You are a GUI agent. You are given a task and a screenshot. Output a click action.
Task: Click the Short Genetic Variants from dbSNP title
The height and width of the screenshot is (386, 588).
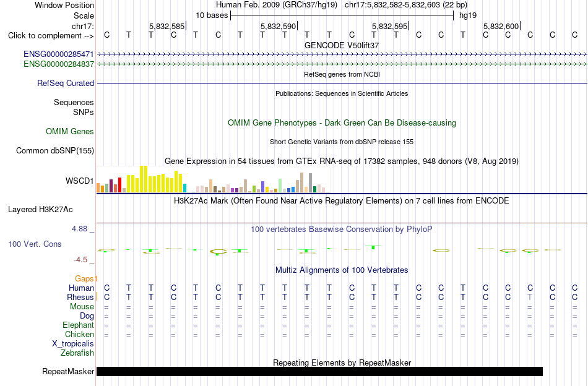pyautogui.click(x=342, y=142)
